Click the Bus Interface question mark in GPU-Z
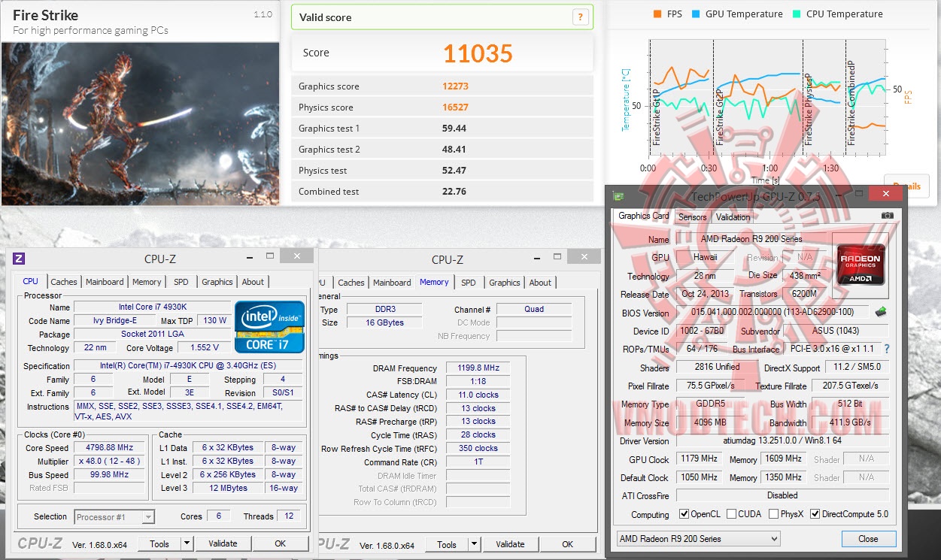This screenshot has height=560, width=941. 887,349
